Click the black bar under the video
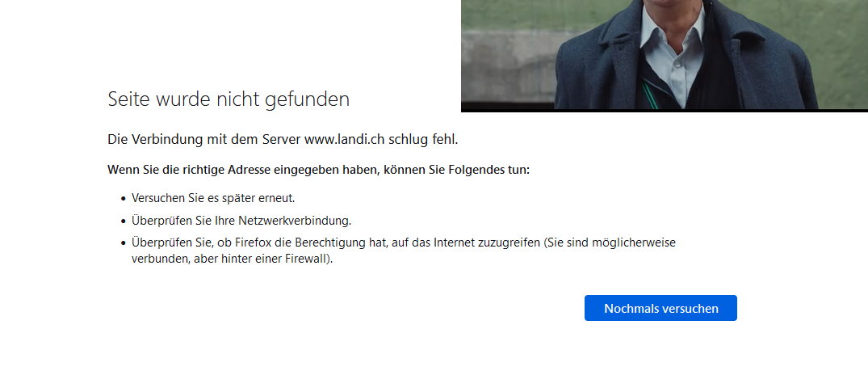This screenshot has height=388, width=868. coord(664,110)
